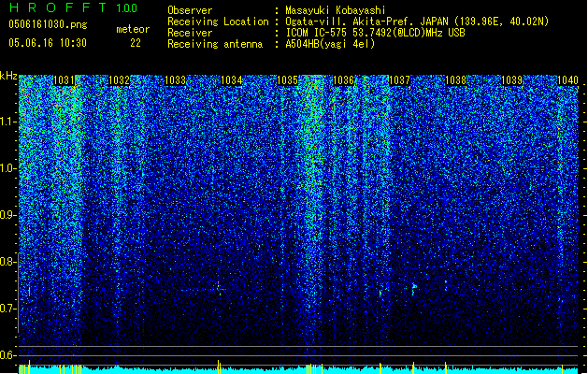Click the 1040 time marker

click(567, 80)
